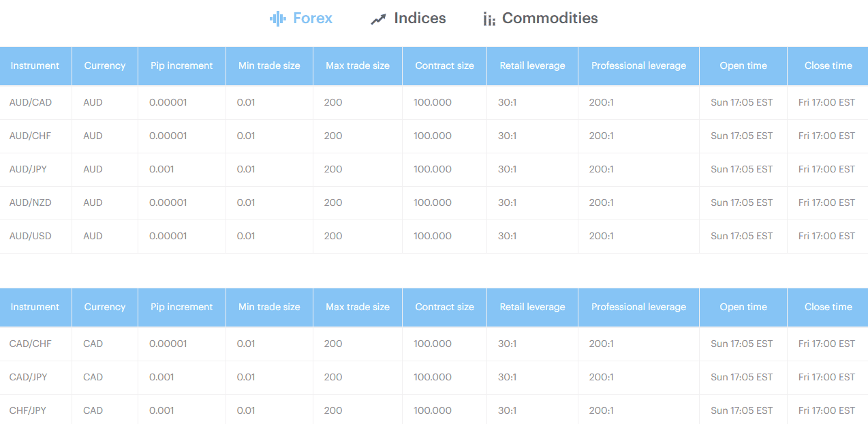Select the AUD/JPY instrument row

30,169
